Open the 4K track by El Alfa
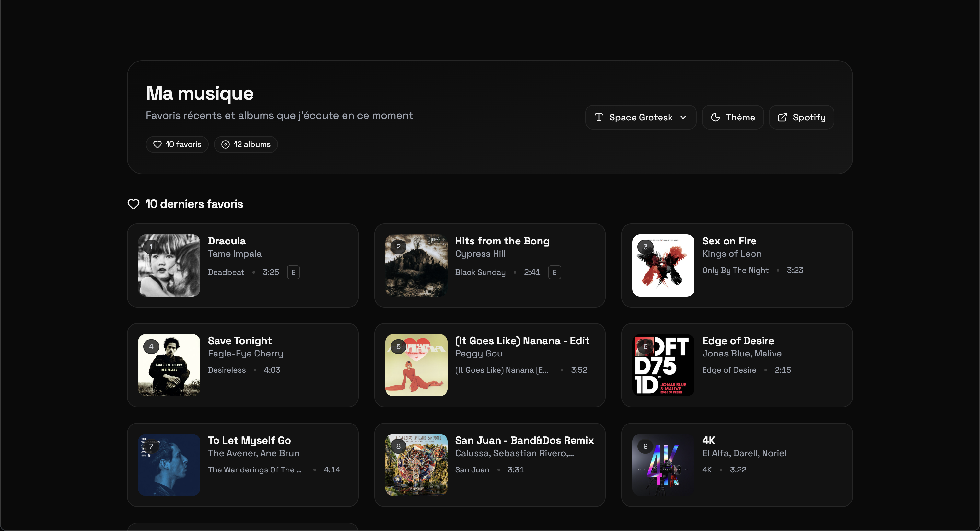The height and width of the screenshot is (531, 980). pyautogui.click(x=708, y=440)
